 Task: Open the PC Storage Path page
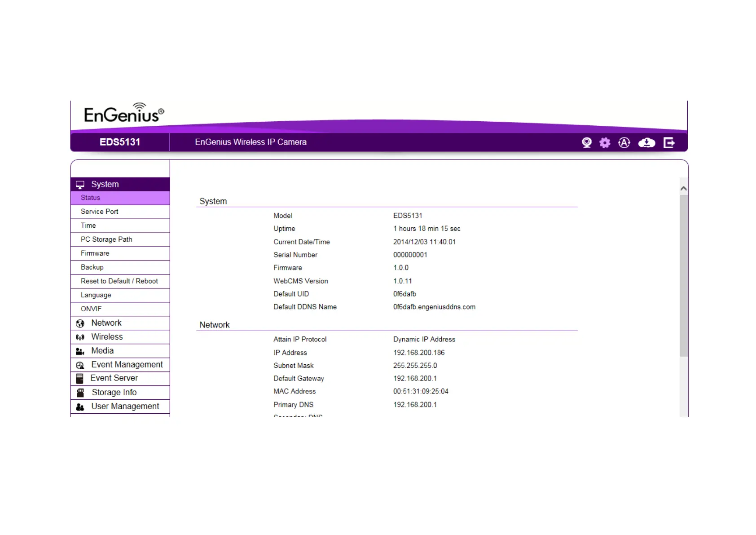[120, 239]
